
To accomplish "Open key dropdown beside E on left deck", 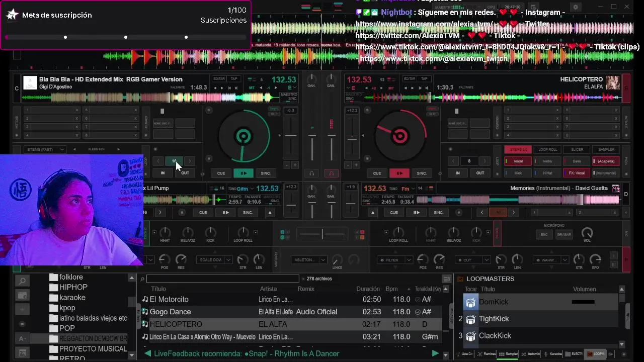I will point(296,87).
